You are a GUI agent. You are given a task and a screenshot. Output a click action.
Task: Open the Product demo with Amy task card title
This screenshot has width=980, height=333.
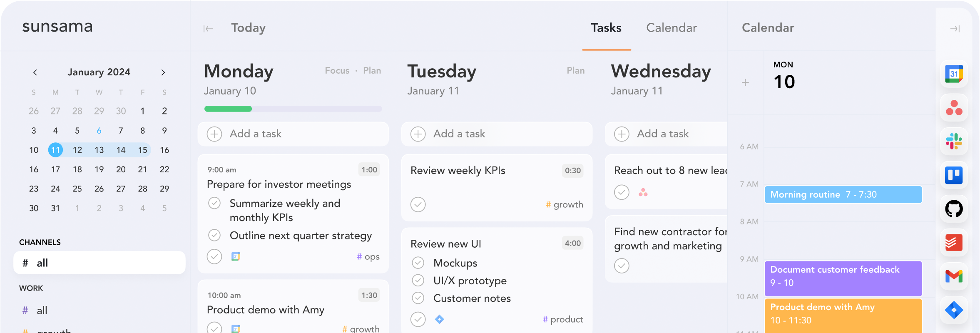pyautogui.click(x=266, y=310)
